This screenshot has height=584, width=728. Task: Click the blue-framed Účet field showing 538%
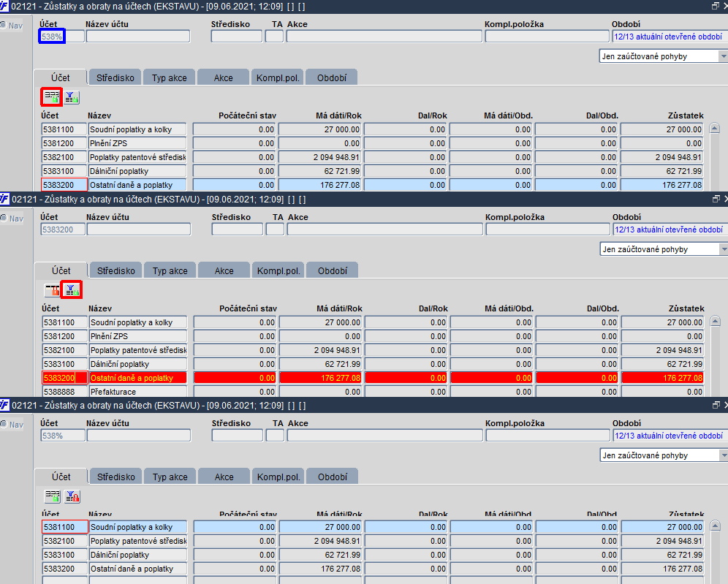pos(52,37)
